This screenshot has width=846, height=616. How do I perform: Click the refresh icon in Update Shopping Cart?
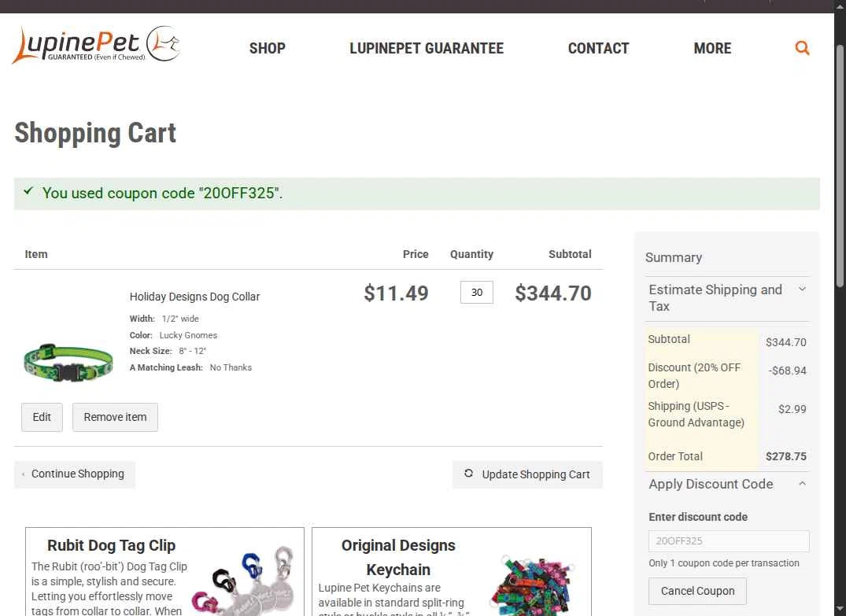coord(468,473)
